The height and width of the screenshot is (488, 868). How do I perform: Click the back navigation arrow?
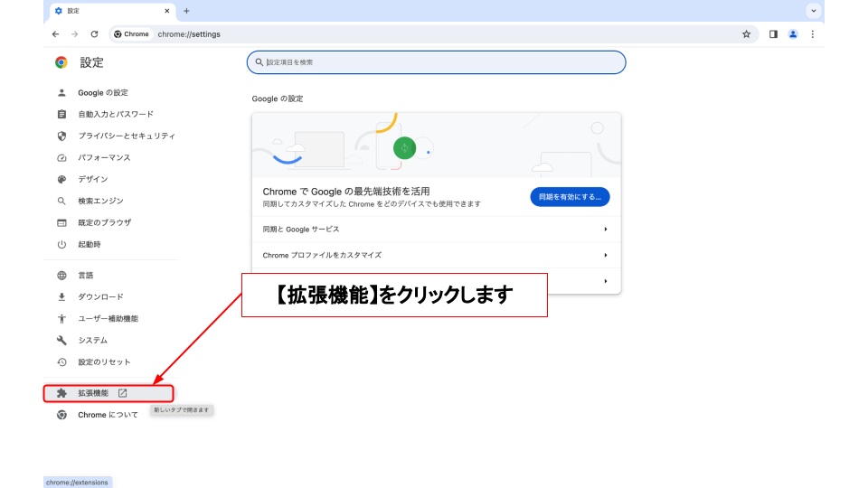click(x=55, y=34)
